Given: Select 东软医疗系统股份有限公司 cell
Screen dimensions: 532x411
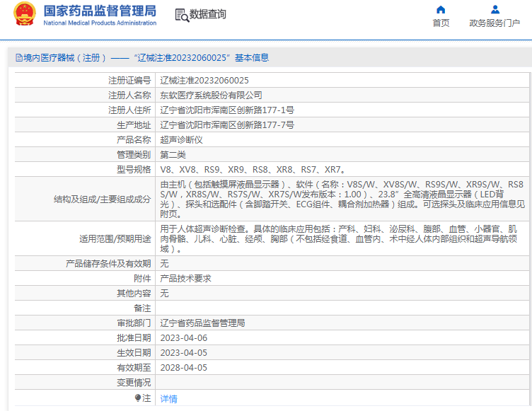Looking at the screenshot, I should pos(211,95).
